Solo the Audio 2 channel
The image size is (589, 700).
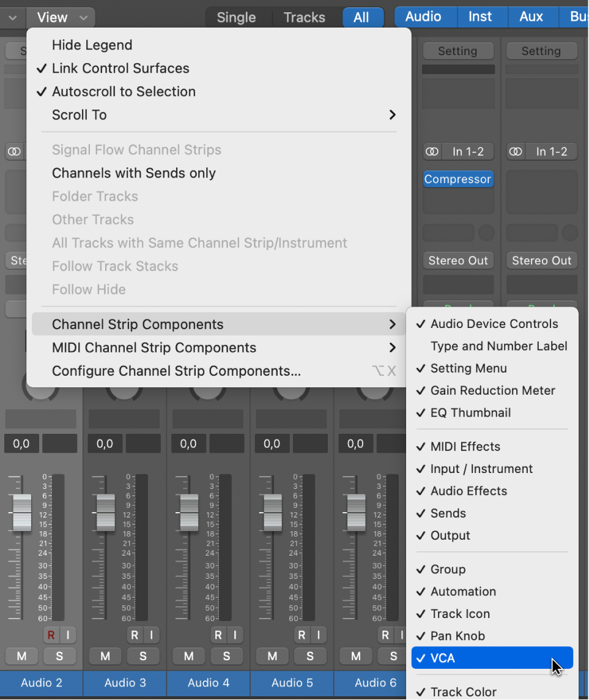tap(59, 657)
